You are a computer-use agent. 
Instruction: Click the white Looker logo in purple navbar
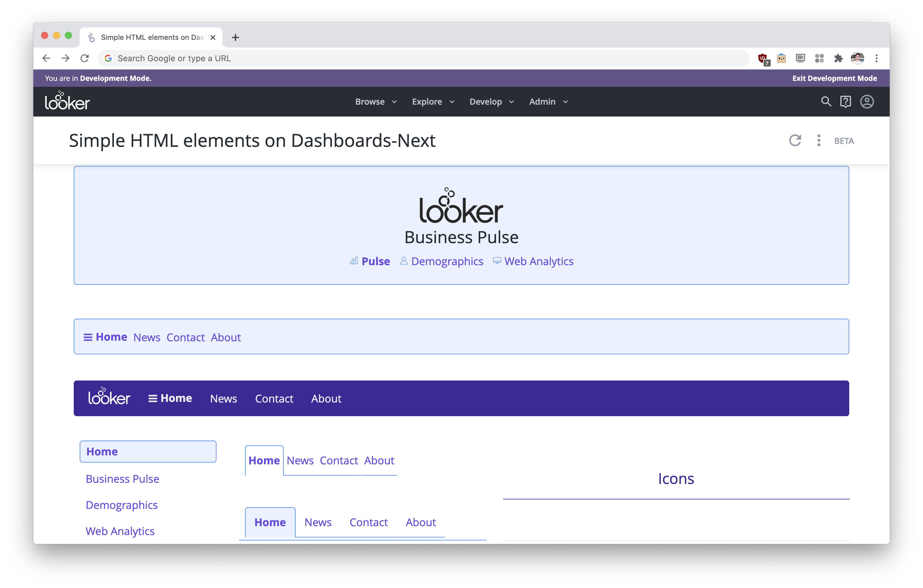pyautogui.click(x=109, y=397)
